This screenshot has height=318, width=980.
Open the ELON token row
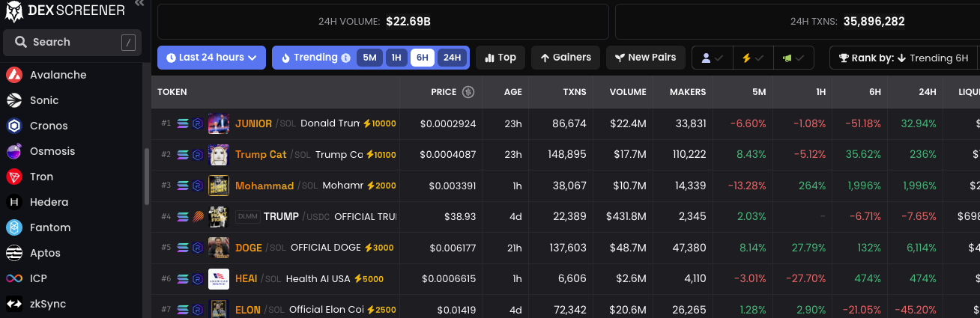(x=566, y=308)
